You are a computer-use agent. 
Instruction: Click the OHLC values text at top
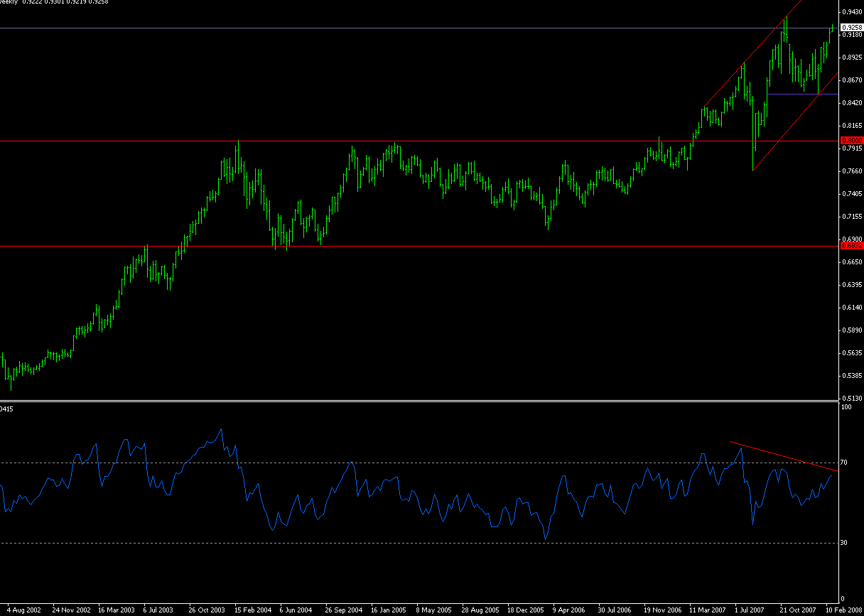point(65,2)
